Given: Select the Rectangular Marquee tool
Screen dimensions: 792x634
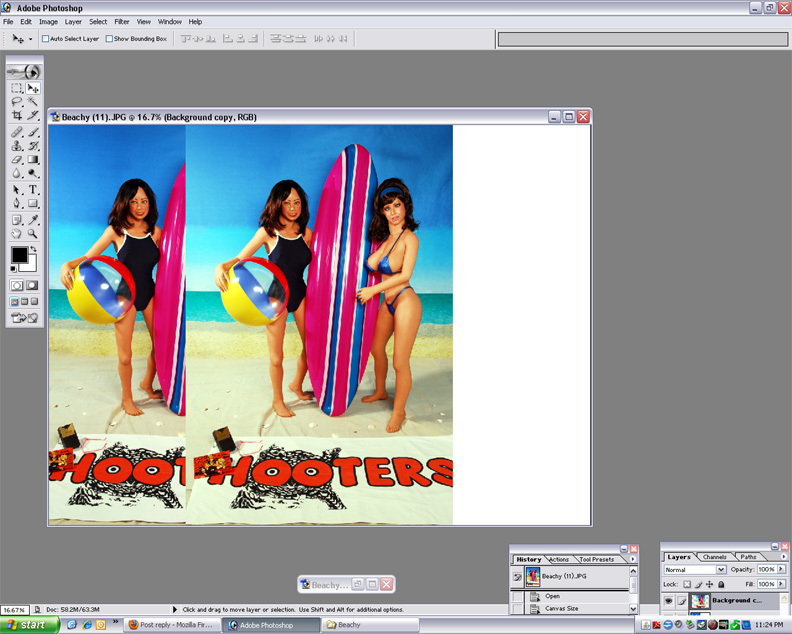Looking at the screenshot, I should point(17,88).
